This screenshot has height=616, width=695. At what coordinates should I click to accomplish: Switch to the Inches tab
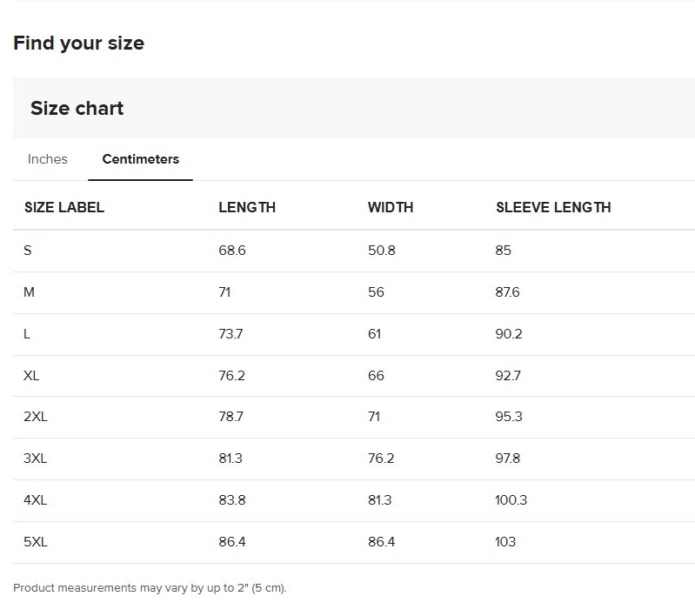click(x=48, y=159)
